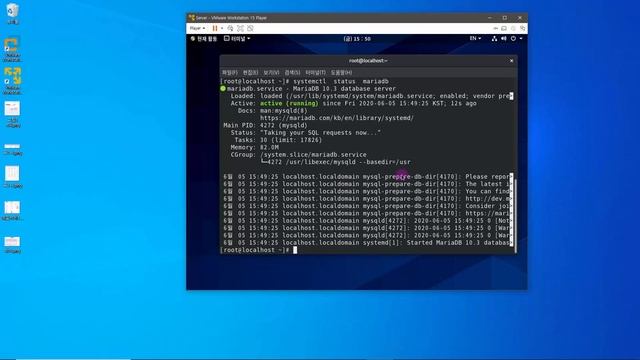
Task: Close the root@localhost terminal window
Action: pos(511,61)
